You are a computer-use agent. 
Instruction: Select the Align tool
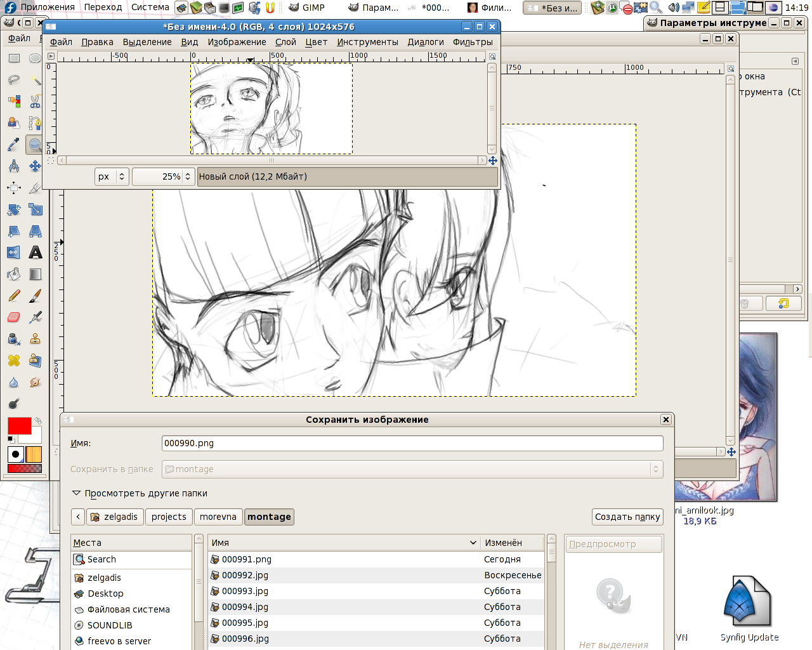(14, 188)
